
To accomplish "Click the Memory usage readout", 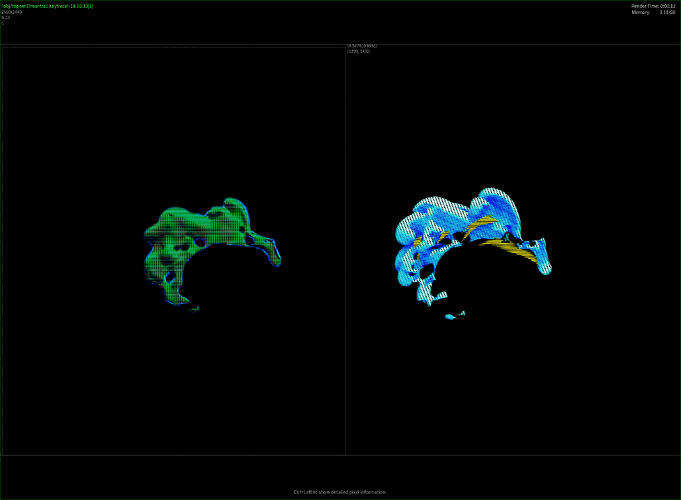I will pyautogui.click(x=653, y=13).
